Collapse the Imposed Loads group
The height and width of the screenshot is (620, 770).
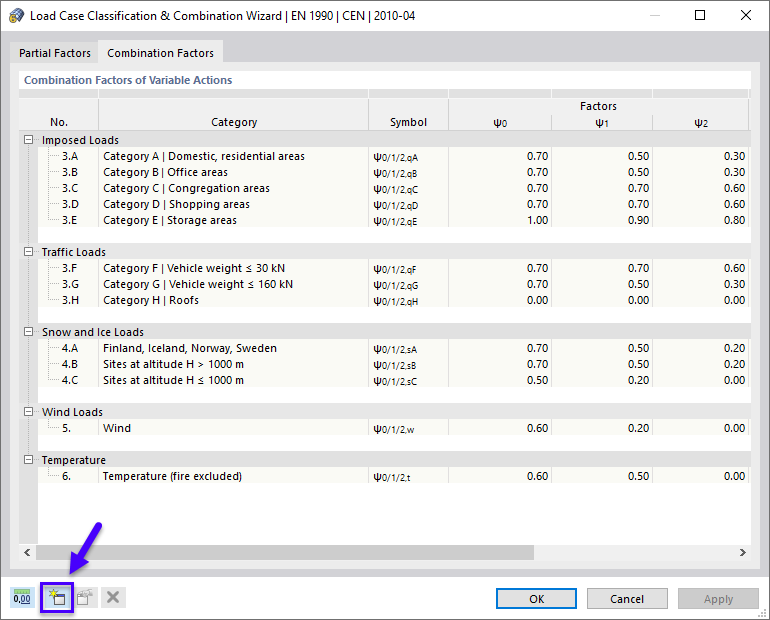pos(28,140)
